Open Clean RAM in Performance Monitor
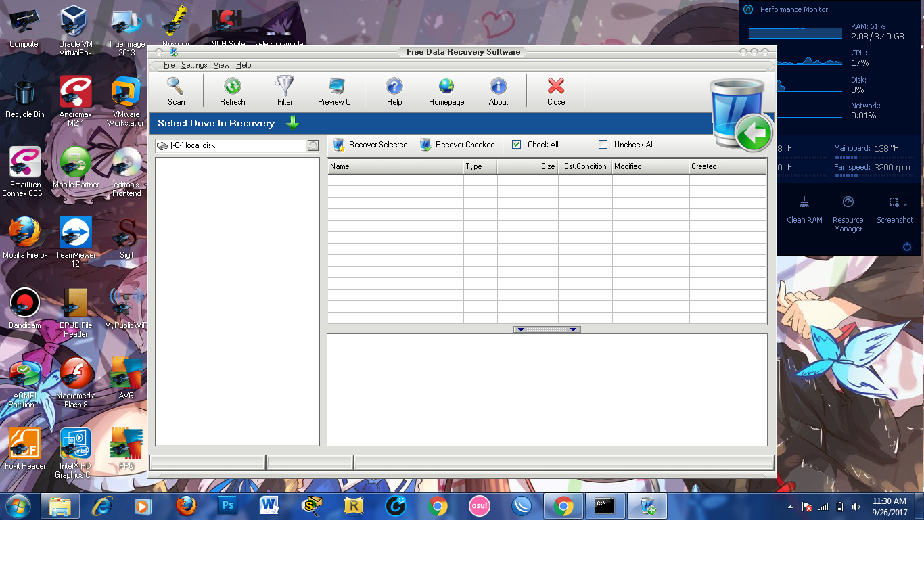The width and height of the screenshot is (924, 577). (x=804, y=209)
